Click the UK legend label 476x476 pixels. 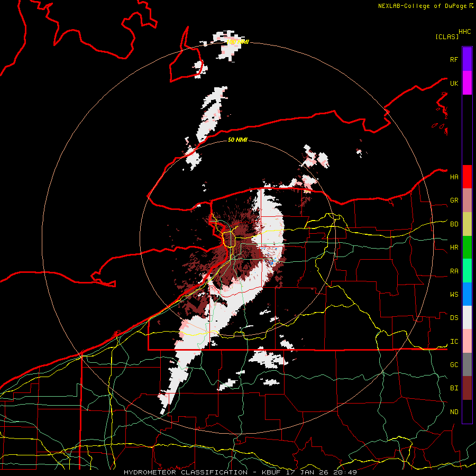point(454,83)
